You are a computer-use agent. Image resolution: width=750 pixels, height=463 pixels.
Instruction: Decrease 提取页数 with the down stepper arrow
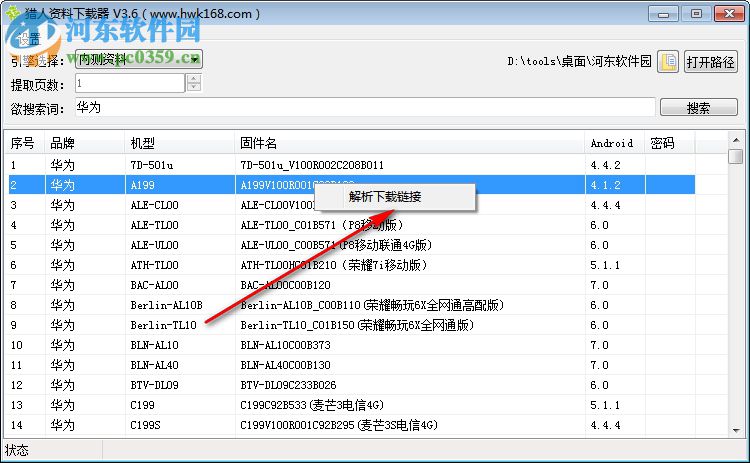(193, 88)
